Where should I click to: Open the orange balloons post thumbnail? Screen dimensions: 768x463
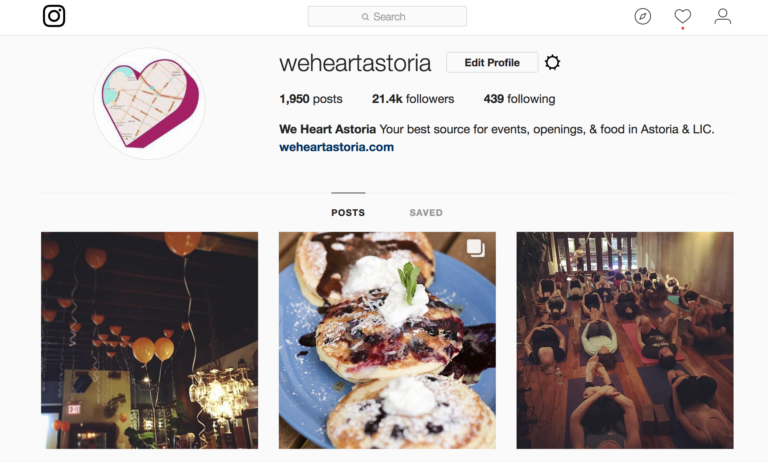[x=149, y=341]
